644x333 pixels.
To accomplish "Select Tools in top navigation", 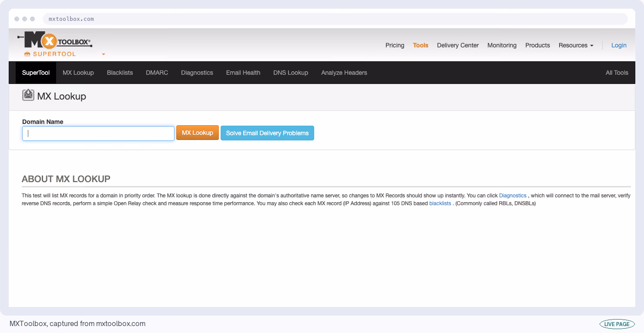I will point(420,45).
